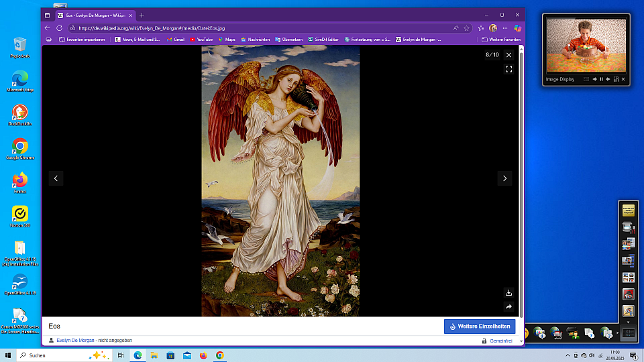This screenshot has width=644, height=362.
Task: Open the volume control in system tray
Action: click(592, 355)
